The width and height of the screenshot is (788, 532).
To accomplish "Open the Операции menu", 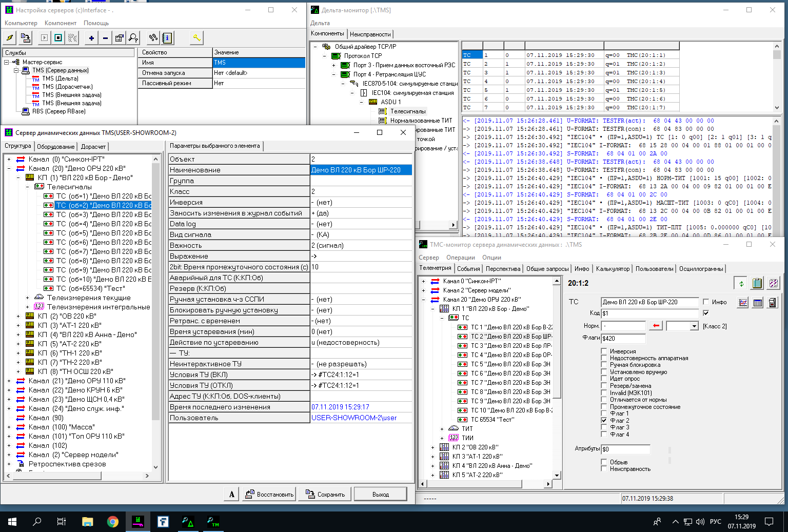I will (460, 258).
